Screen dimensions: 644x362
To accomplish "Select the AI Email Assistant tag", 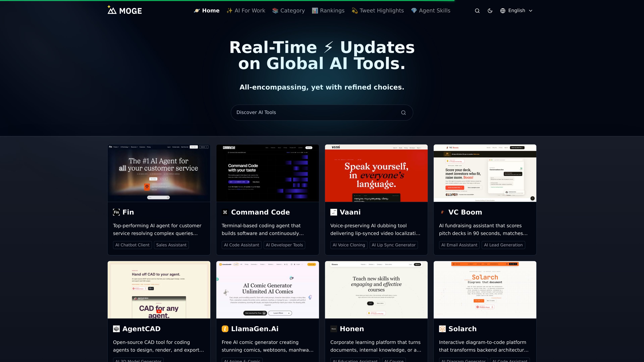I will 459,245.
